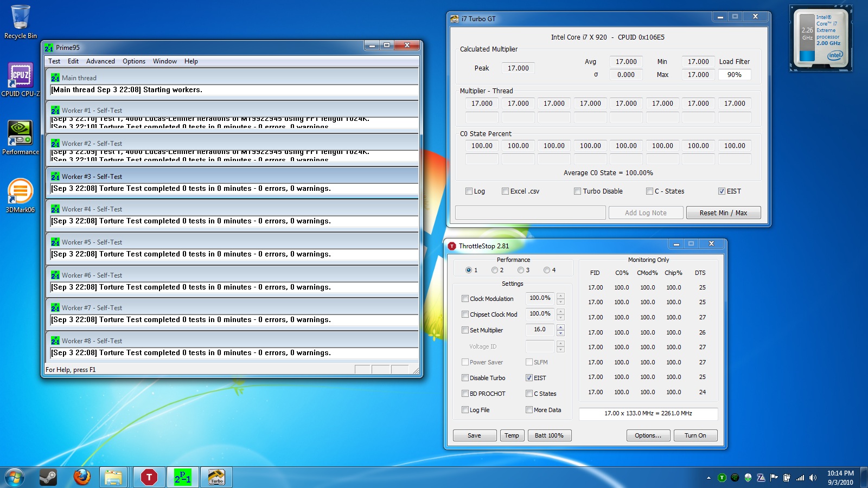
Task: Uncheck EIST in ThrottleStop
Action: (x=529, y=377)
